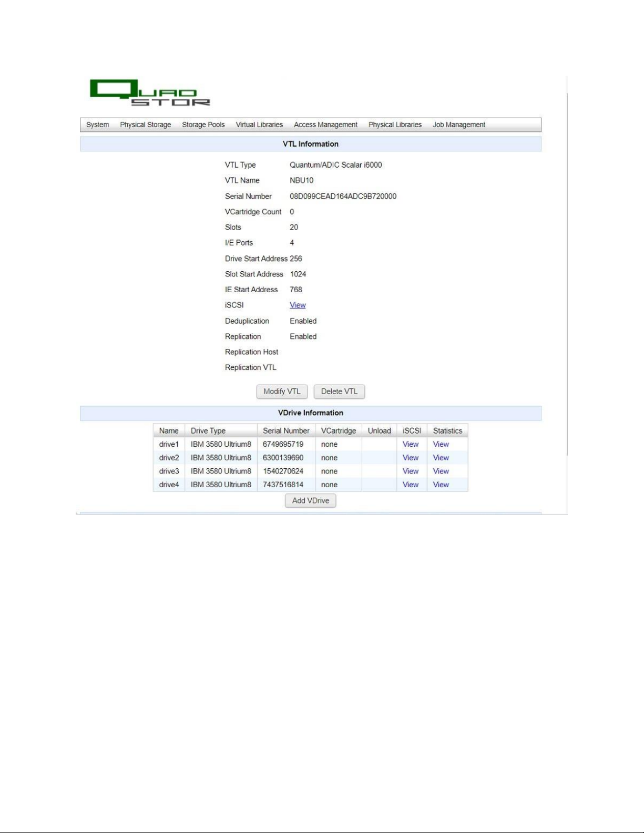This screenshot has height=833, width=644.
Task: Click the QuadStor logo
Action: pyautogui.click(x=150, y=92)
